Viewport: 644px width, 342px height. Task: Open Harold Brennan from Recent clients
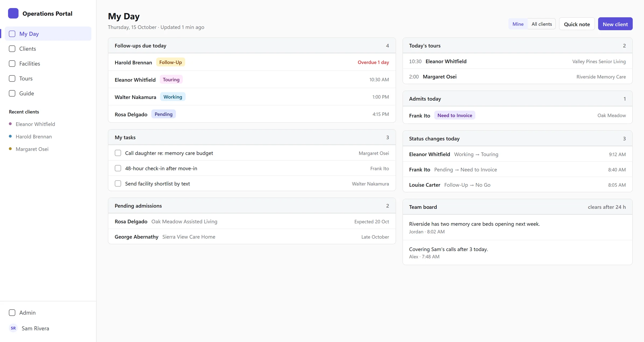point(34,136)
